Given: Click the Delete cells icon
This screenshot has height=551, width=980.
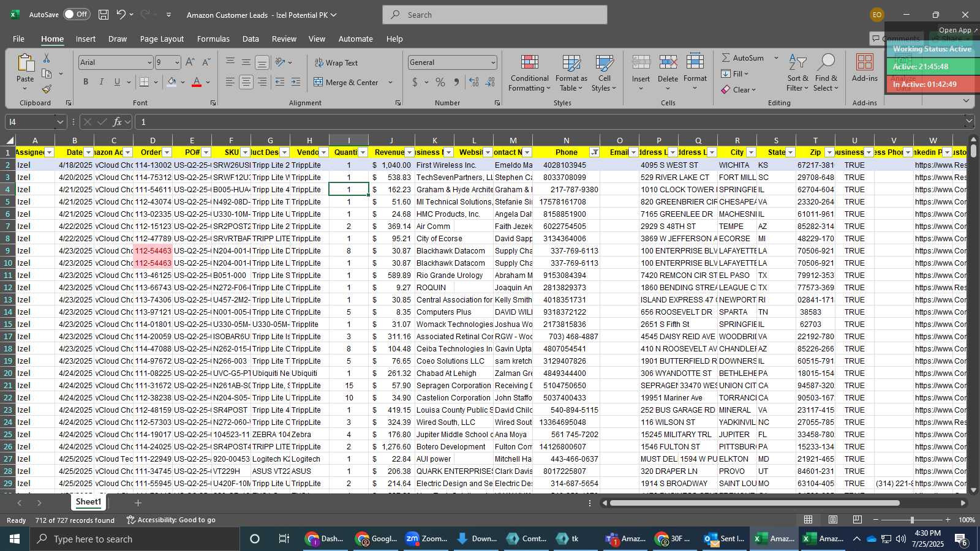Looking at the screenshot, I should pyautogui.click(x=668, y=62).
